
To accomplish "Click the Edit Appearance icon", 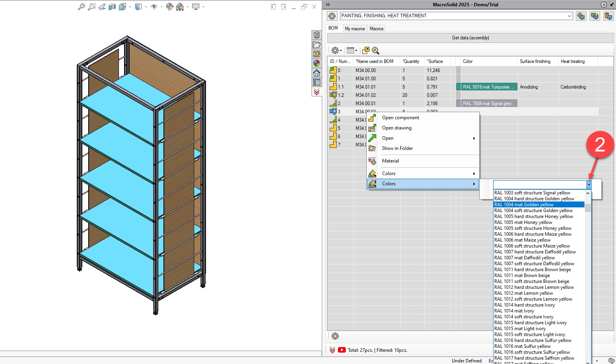I will pyautogui.click(x=170, y=7).
